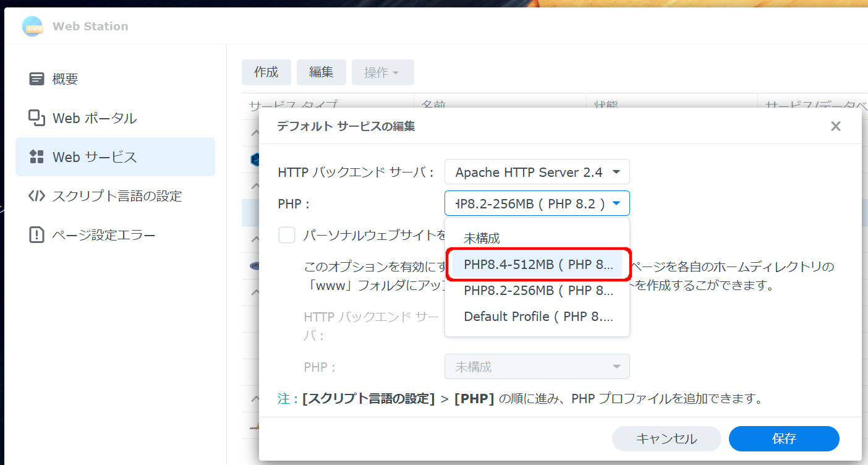This screenshot has height=465, width=868.
Task: Pick Default Profile PHP option
Action: (537, 316)
